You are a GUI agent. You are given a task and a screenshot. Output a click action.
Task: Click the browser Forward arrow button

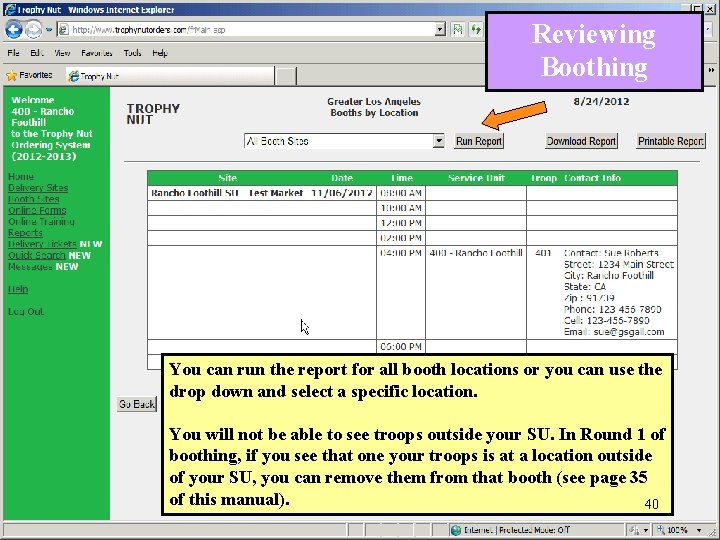[x=34, y=30]
